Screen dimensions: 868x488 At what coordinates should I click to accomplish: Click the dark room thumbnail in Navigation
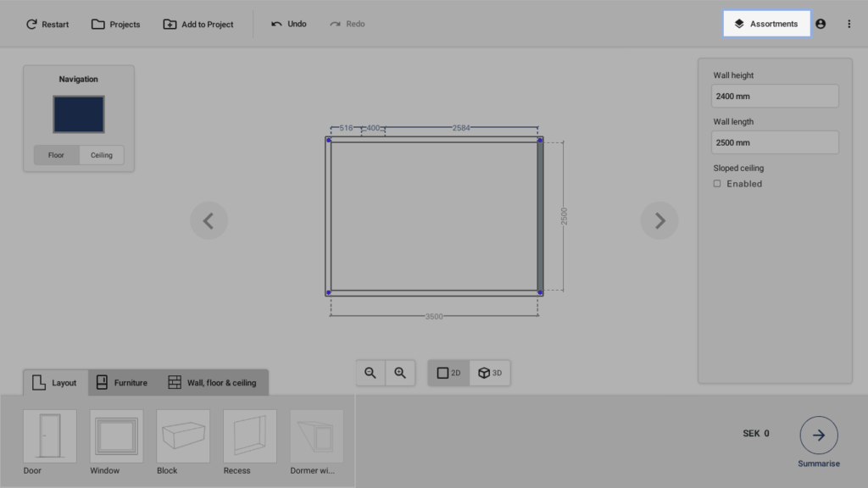(x=79, y=114)
